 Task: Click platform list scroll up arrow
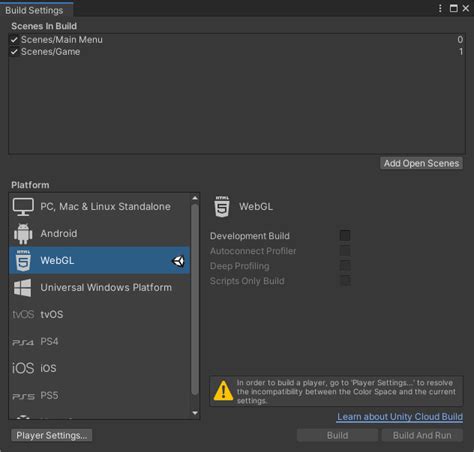(x=195, y=198)
